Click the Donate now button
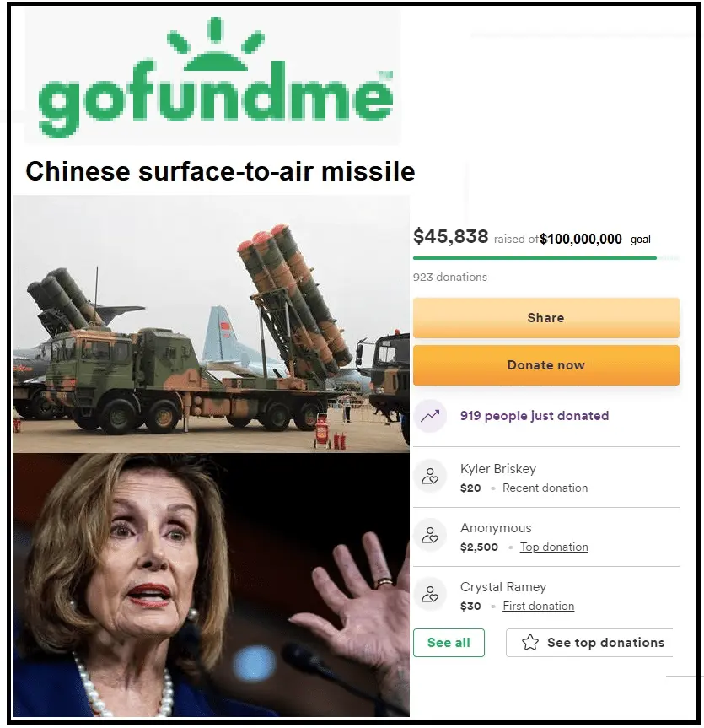This screenshot has height=728, width=704. point(546,365)
